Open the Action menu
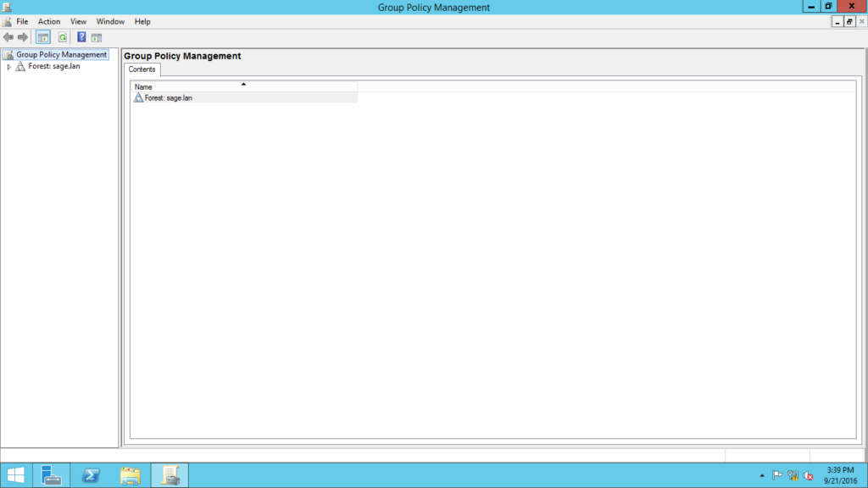The width and height of the screenshot is (868, 488). click(49, 21)
